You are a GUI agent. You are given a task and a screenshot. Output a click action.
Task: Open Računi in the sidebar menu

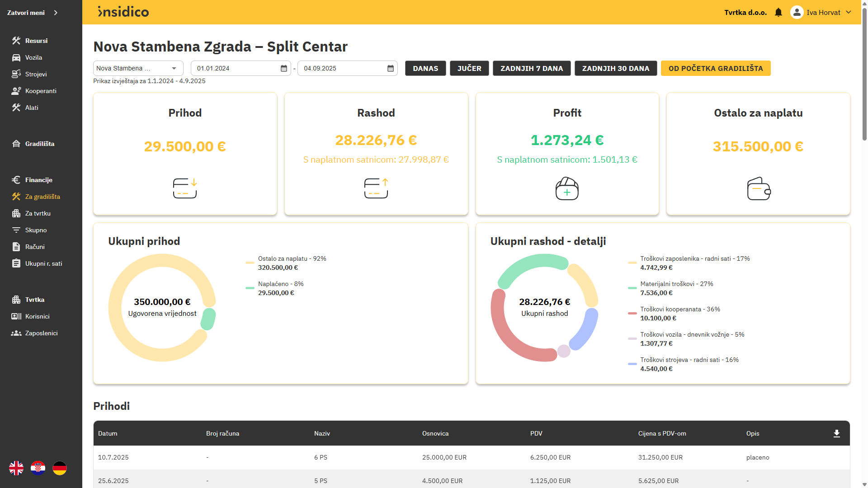point(35,247)
